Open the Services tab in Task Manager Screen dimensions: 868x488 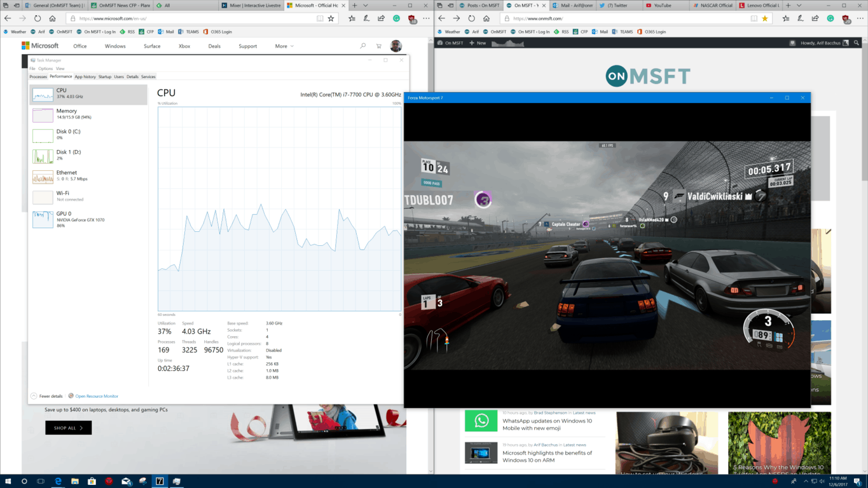148,76
